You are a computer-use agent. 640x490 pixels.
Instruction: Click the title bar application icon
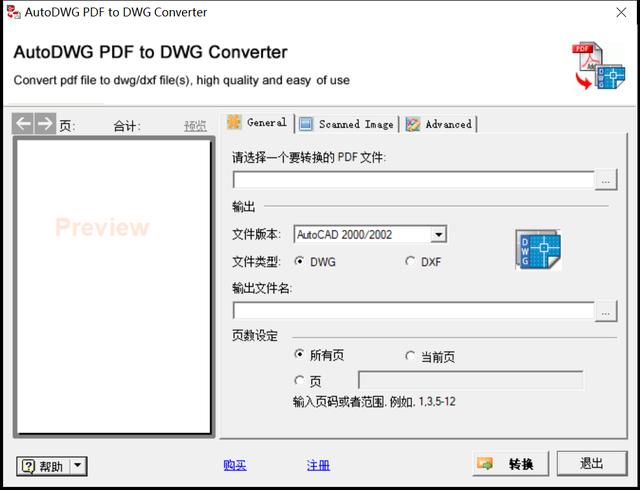13,12
